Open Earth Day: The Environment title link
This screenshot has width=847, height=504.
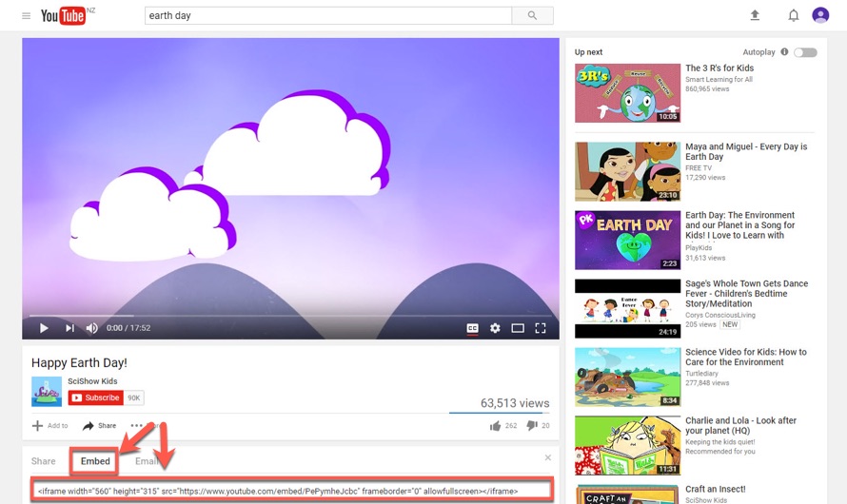click(739, 225)
